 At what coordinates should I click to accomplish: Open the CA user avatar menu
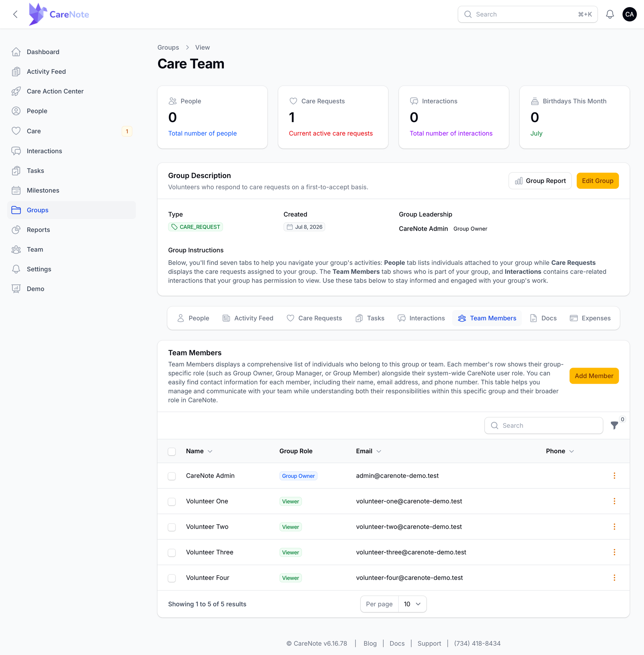point(629,14)
